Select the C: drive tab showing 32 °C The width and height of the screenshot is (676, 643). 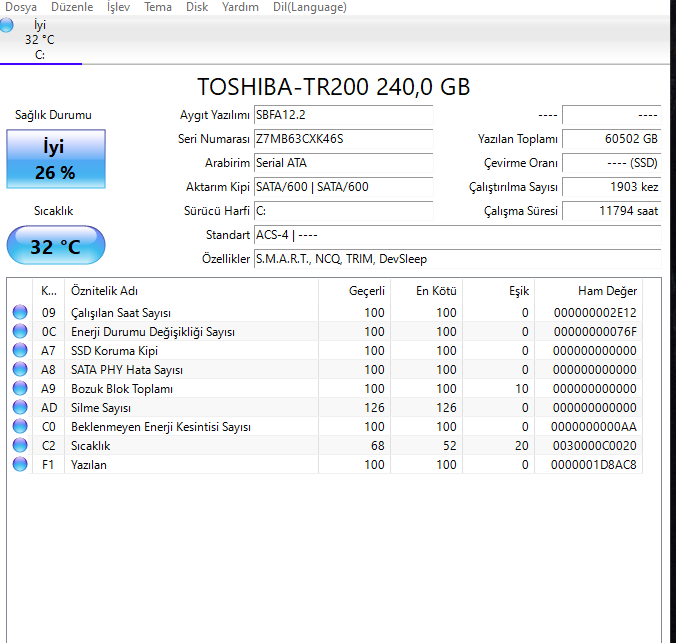40,40
